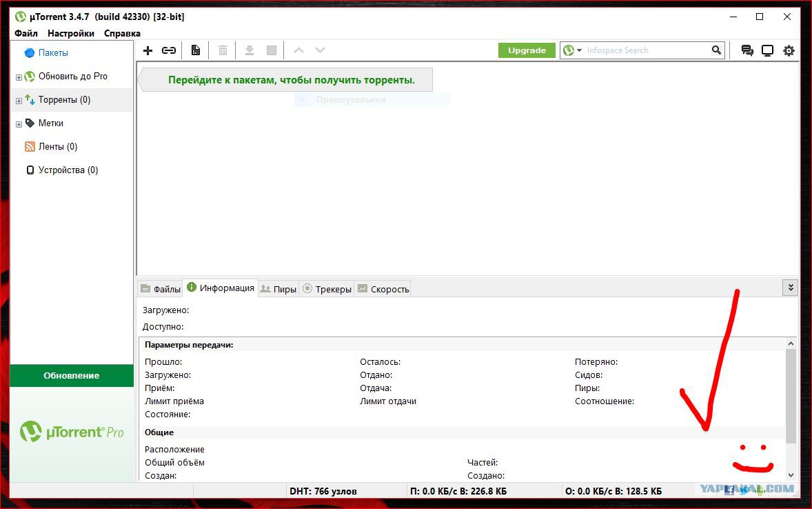
Task: Collapse the detail pane with double-chevron button
Action: [790, 287]
